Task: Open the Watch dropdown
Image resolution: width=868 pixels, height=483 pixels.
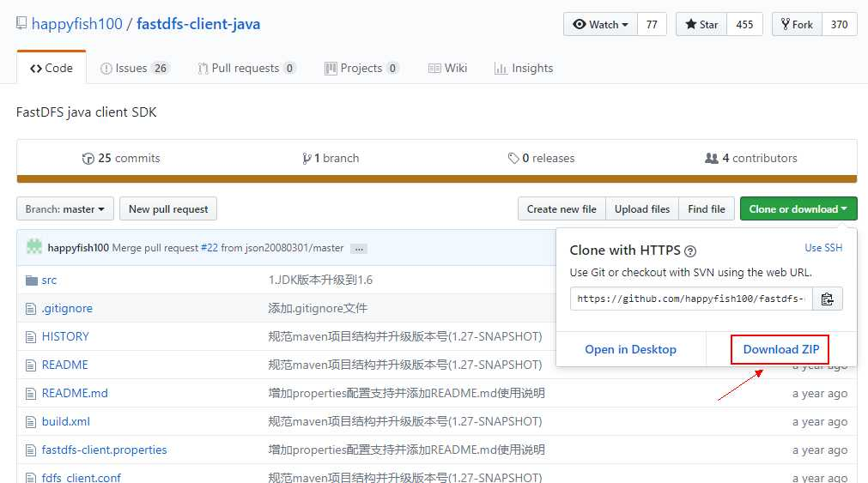Action: tap(600, 25)
